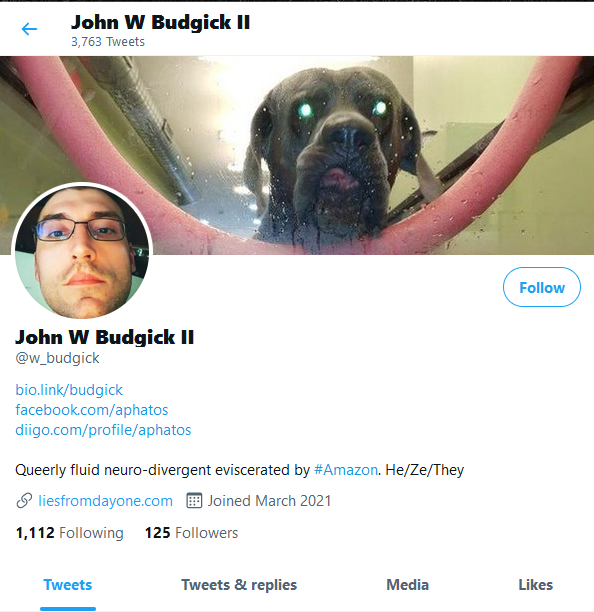Open the Likes tab
Viewport: 594px width, 612px height.
click(535, 585)
